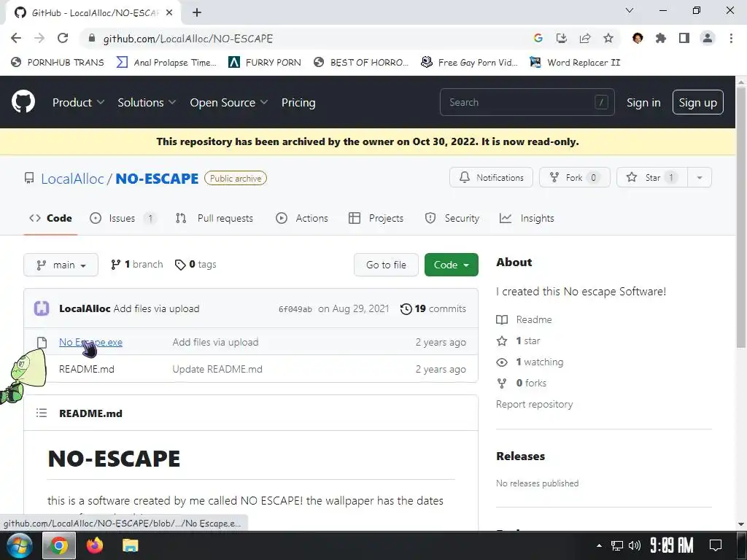The height and width of the screenshot is (560, 747).
Task: Open the Projects tab
Action: pos(376,218)
